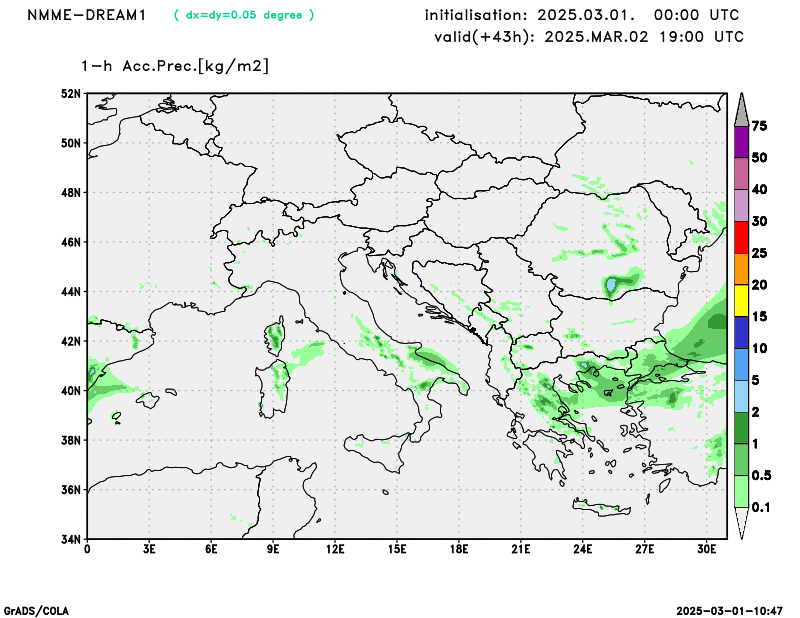Click the 34N latitude axis label
The width and height of the screenshot is (800, 618).
coord(71,539)
